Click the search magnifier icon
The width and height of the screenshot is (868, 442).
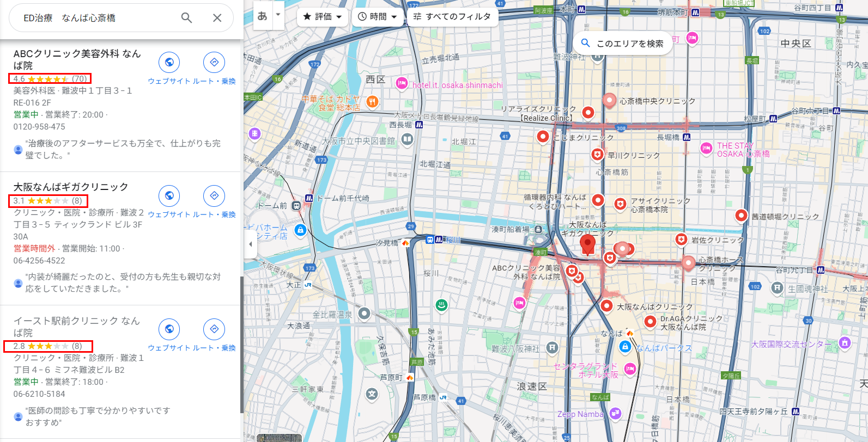click(186, 18)
